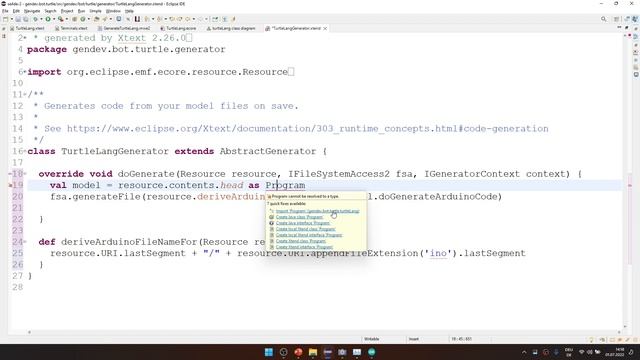Click the 'Program' type name on line 19

[x=285, y=185]
